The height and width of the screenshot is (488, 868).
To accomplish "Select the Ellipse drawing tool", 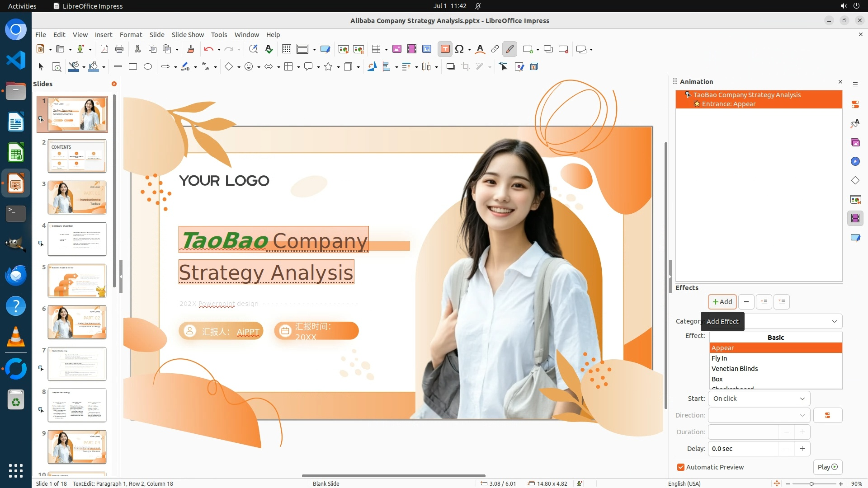I will [x=148, y=67].
